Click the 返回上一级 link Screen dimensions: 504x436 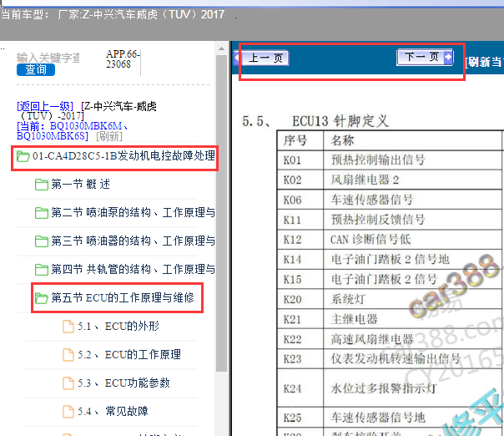[45, 106]
